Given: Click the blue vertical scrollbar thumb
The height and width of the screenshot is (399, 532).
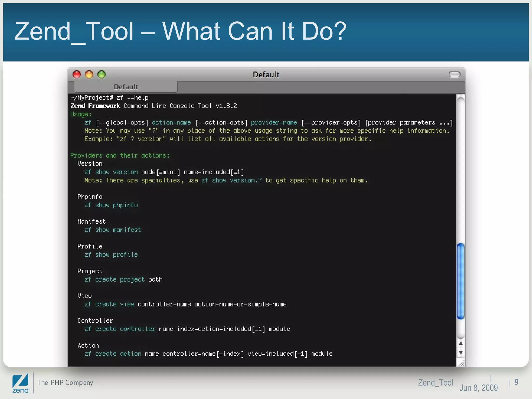Looking at the screenshot, I should tap(461, 281).
